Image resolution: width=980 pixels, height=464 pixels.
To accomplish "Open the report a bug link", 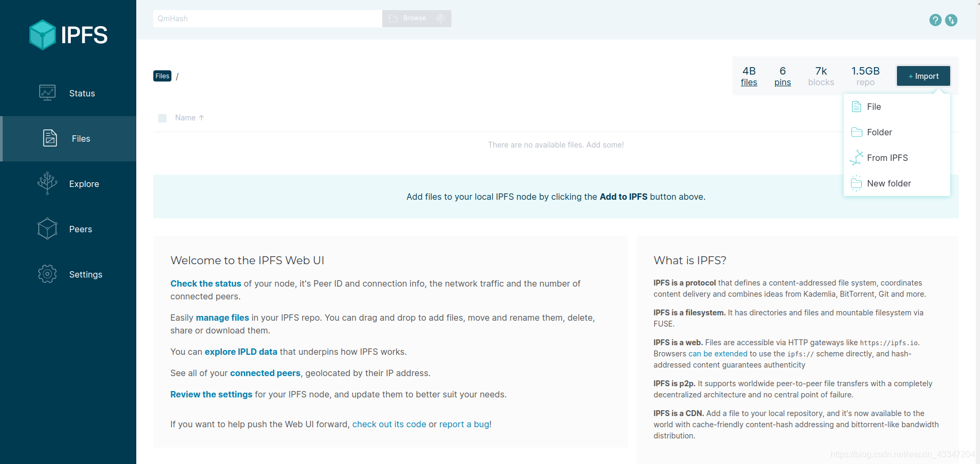I will coord(464,424).
